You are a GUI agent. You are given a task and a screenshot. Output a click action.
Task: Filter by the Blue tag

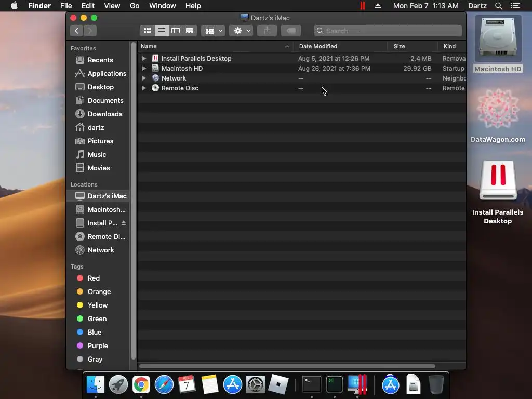click(98, 332)
